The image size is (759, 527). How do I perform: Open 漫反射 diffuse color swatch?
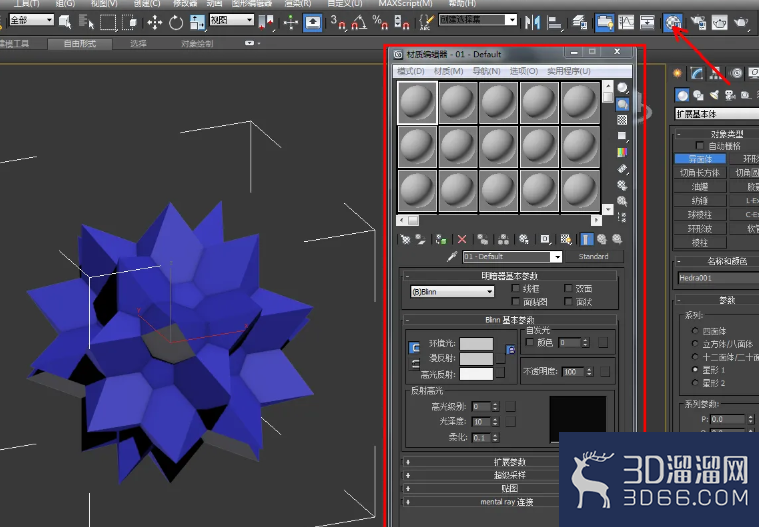point(476,359)
